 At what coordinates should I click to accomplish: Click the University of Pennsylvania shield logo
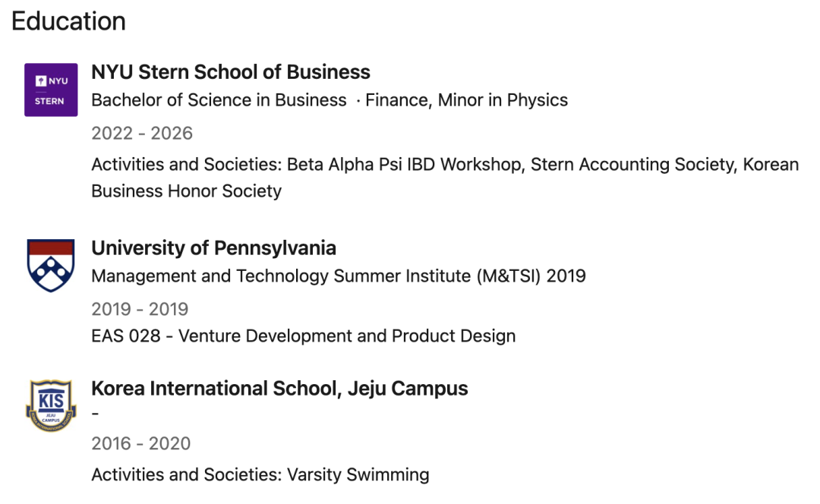[x=51, y=266]
